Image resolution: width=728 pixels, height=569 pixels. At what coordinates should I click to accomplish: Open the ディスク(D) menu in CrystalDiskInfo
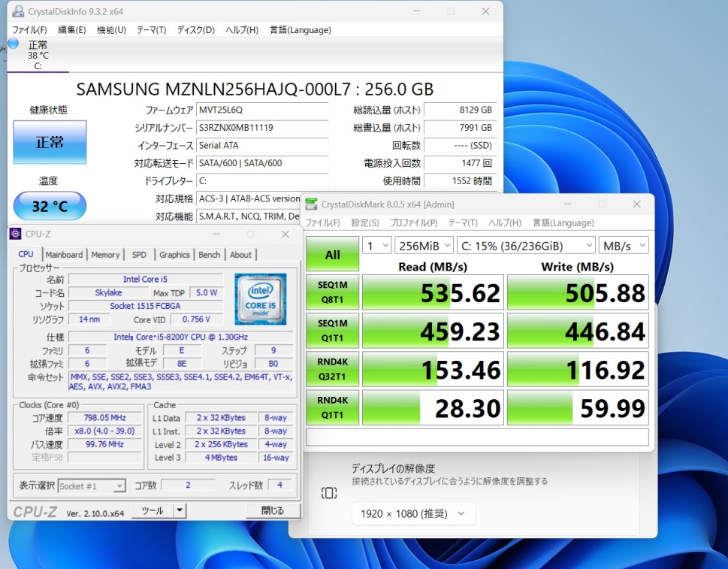(x=195, y=30)
